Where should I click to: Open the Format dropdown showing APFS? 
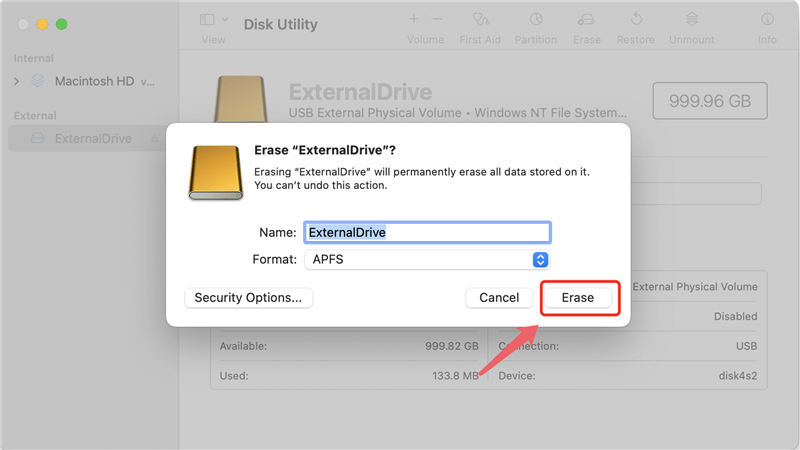click(427, 260)
